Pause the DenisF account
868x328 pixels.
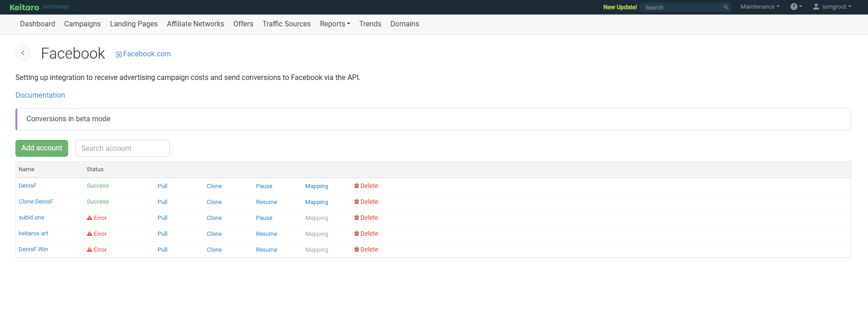click(x=264, y=186)
